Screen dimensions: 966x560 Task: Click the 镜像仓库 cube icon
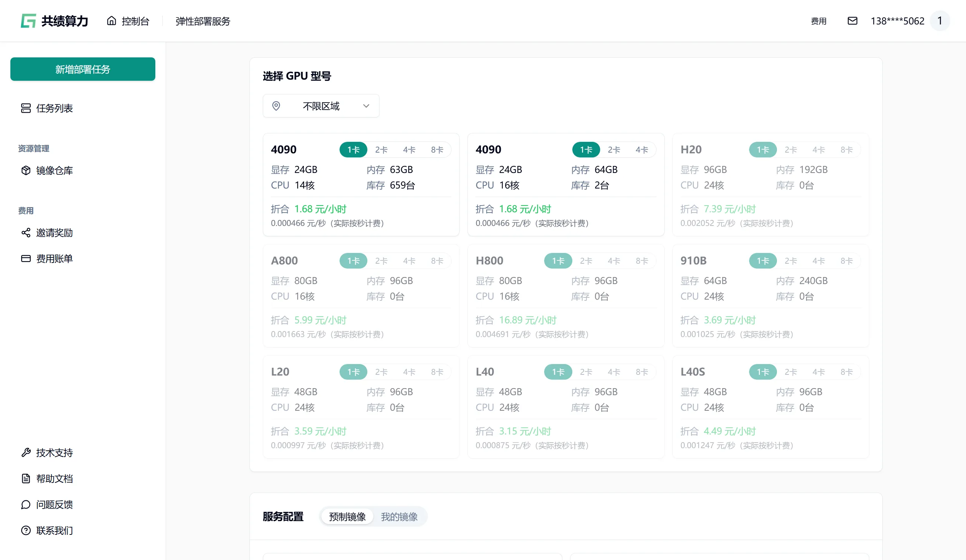click(26, 170)
